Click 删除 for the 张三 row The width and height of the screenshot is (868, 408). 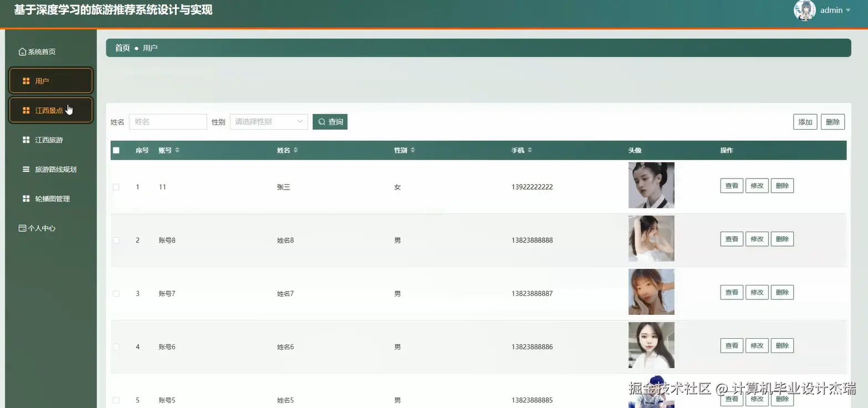click(782, 186)
